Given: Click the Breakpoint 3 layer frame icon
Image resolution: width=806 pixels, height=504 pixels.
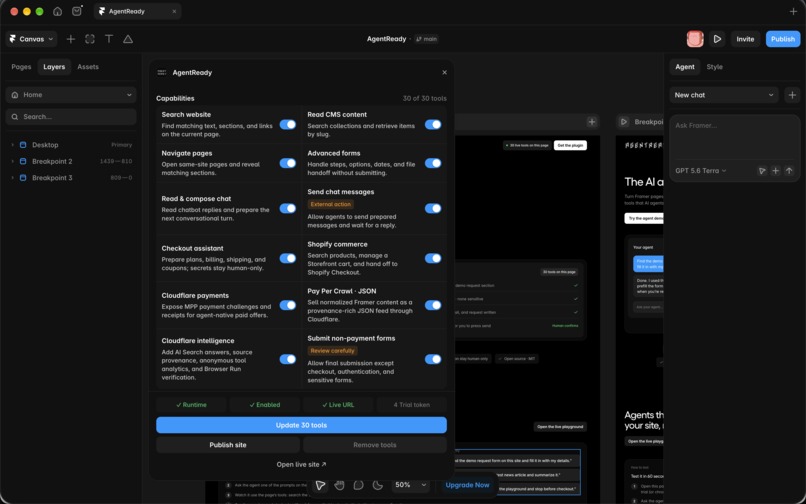Looking at the screenshot, I should pos(23,178).
